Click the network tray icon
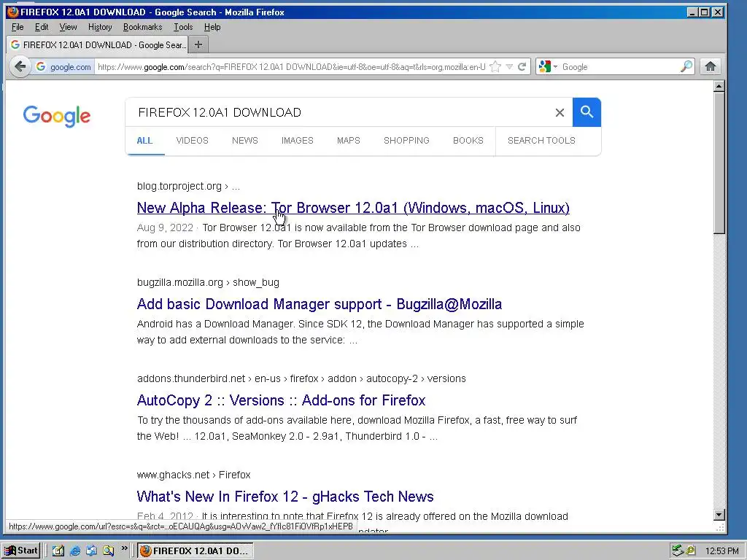Image resolution: width=747 pixels, height=560 pixels. point(677,551)
